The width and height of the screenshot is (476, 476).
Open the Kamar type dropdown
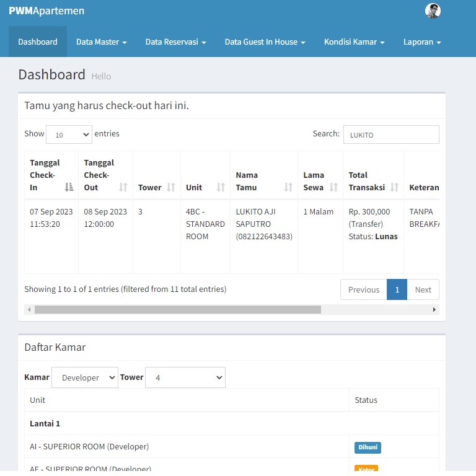tap(85, 377)
